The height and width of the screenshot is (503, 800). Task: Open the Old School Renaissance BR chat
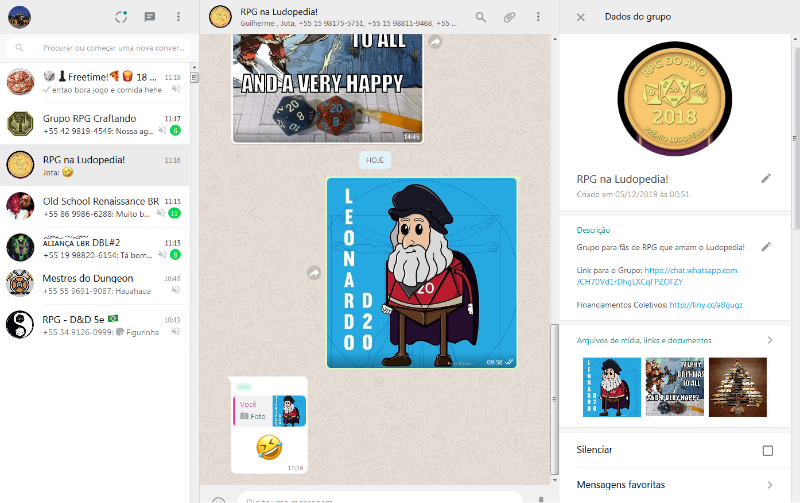tap(95, 207)
